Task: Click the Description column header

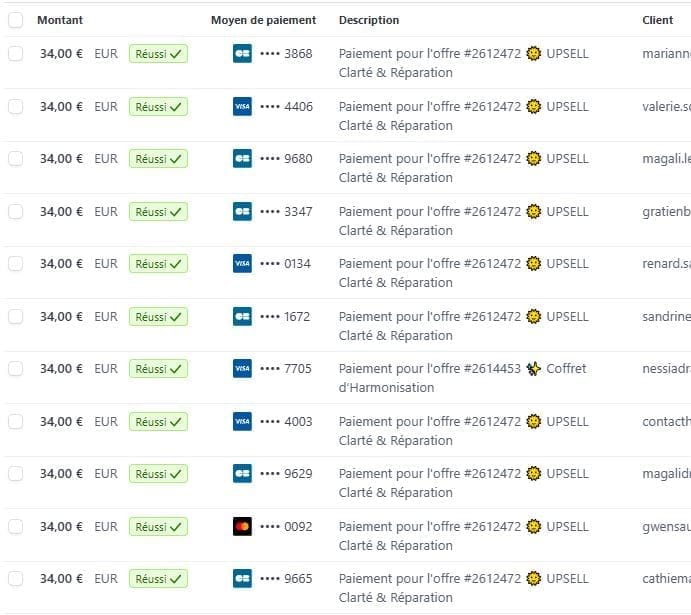Action: 369,20
